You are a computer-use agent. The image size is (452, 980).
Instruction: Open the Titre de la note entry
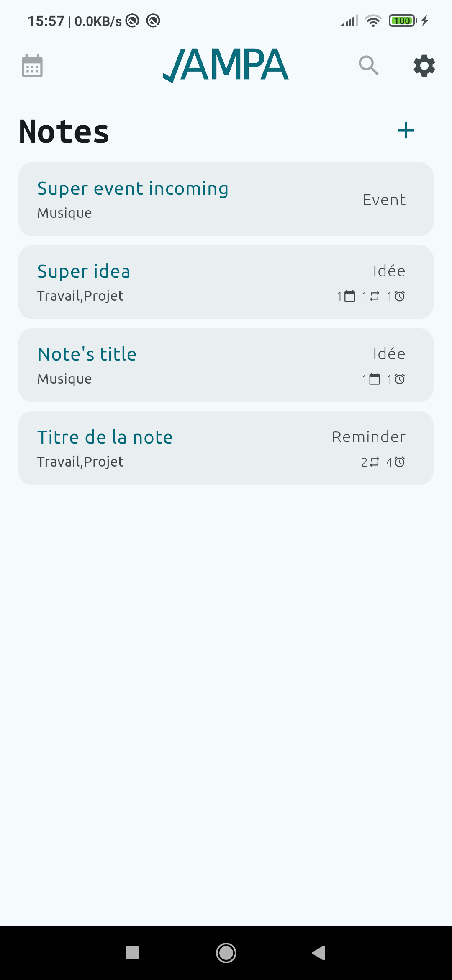tap(105, 438)
